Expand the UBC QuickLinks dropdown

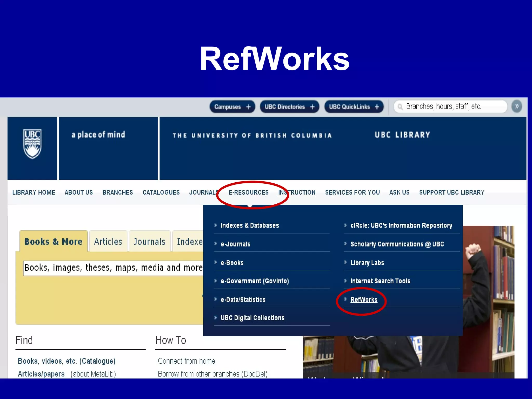pos(354,107)
